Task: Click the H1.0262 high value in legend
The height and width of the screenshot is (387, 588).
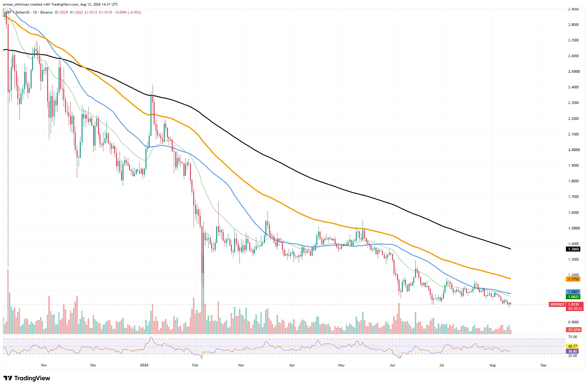Action: 76,12
